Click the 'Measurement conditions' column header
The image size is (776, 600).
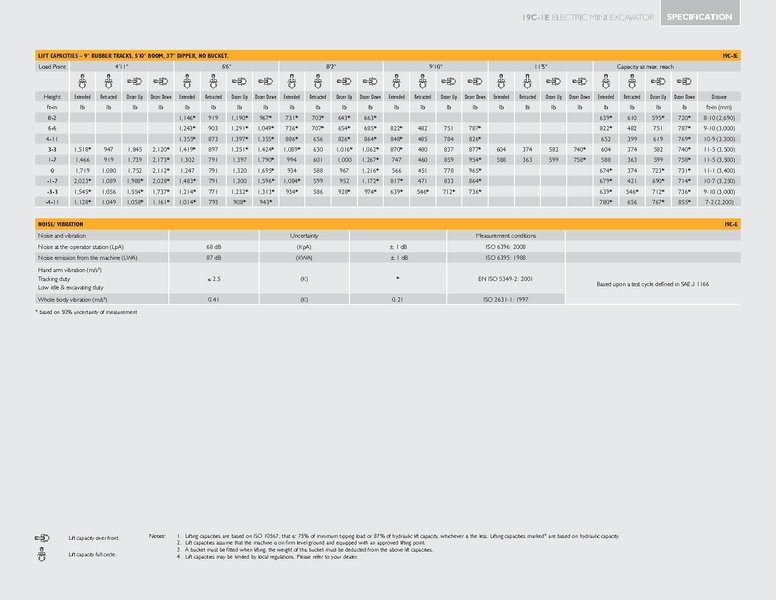point(506,236)
